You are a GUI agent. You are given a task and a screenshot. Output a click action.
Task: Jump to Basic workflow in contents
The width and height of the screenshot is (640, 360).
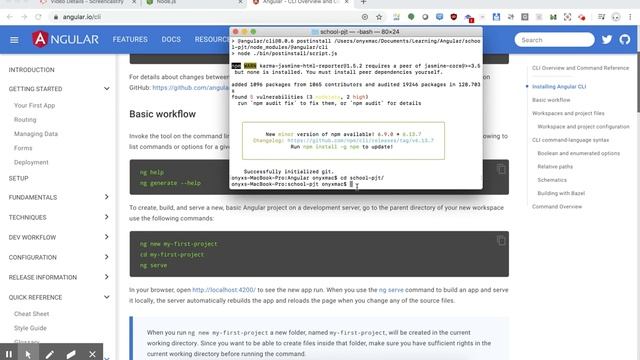pyautogui.click(x=551, y=100)
